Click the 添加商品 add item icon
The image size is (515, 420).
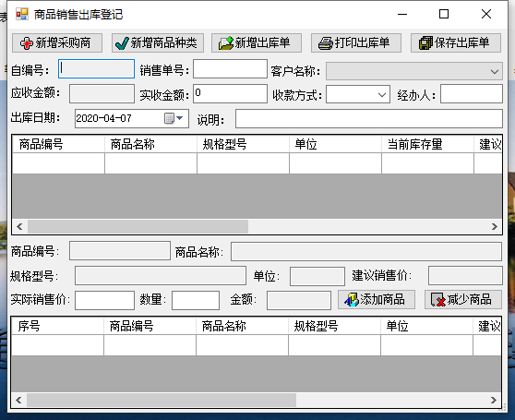351,300
